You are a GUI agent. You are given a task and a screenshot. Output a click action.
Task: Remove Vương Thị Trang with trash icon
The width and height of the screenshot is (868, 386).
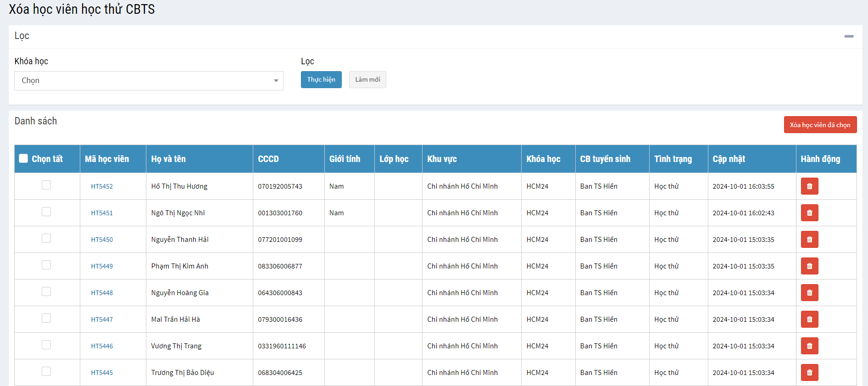pos(809,346)
